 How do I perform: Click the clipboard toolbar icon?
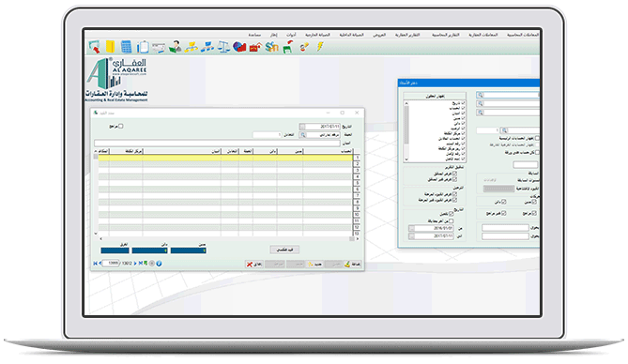tap(143, 47)
